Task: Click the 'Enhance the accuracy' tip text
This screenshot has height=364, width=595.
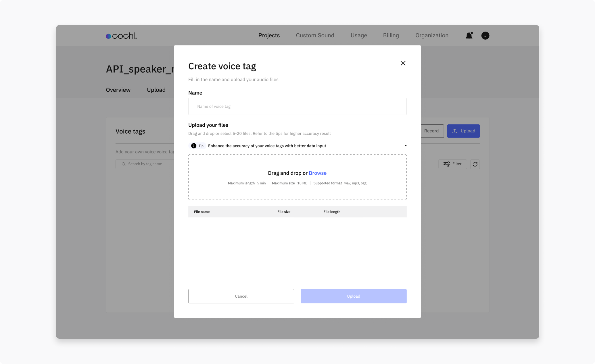Action: coord(267,146)
